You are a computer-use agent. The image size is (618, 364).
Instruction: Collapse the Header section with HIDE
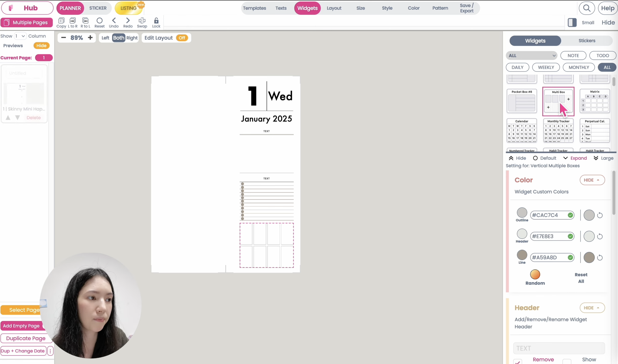coord(592,308)
